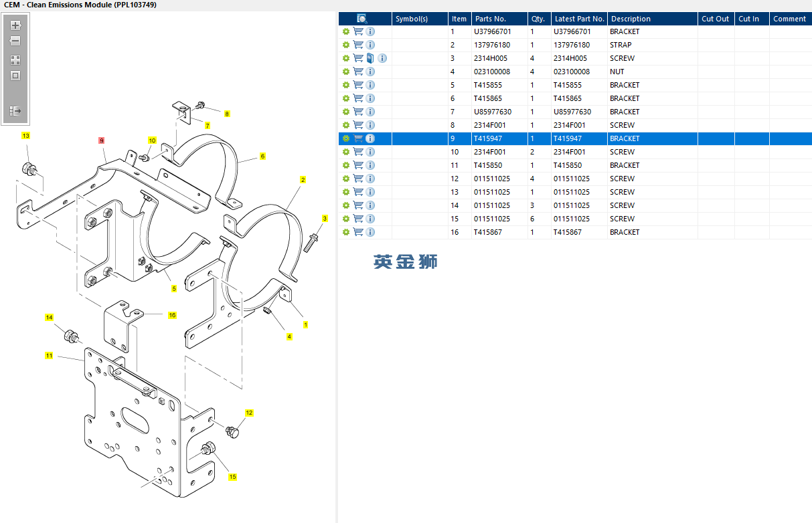Click callout 6 label on diagram

coord(262,156)
